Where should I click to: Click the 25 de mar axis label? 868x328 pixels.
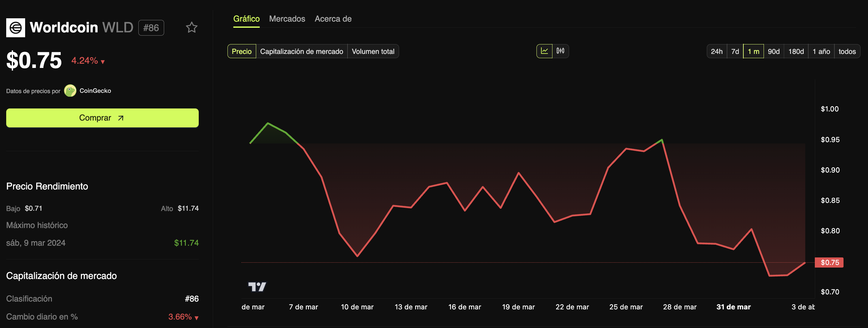(626, 307)
